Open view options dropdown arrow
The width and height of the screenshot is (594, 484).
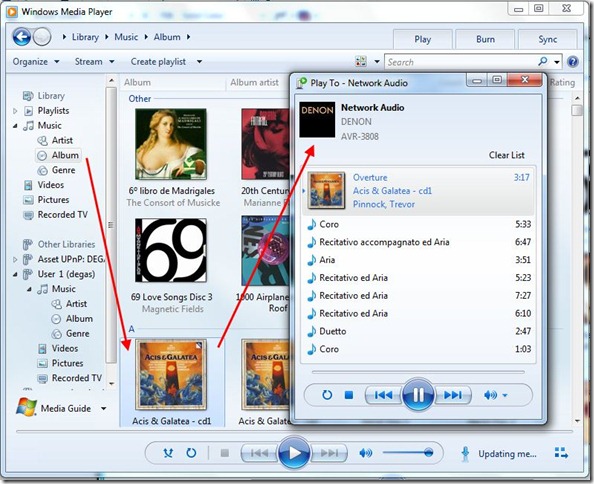click(x=377, y=61)
